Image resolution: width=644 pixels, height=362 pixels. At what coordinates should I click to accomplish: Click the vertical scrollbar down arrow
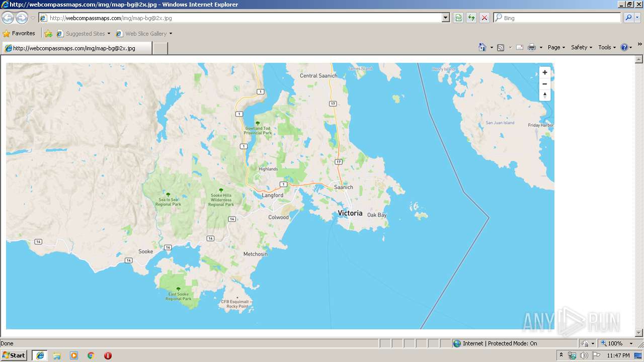pos(639,333)
